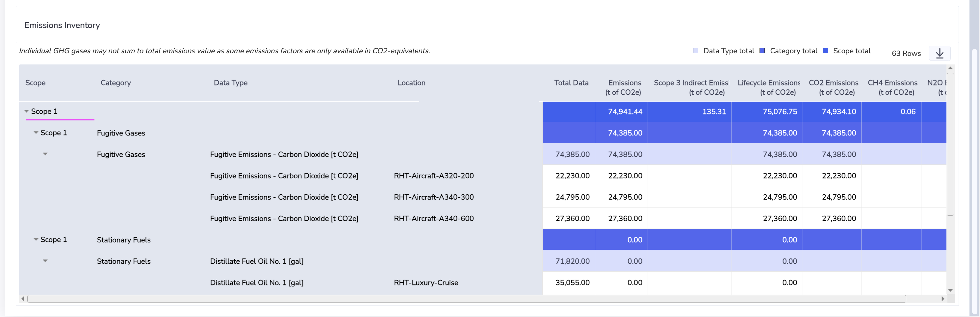Click the Data Type total legend swatch
The width and height of the screenshot is (980, 317).
[x=695, y=51]
